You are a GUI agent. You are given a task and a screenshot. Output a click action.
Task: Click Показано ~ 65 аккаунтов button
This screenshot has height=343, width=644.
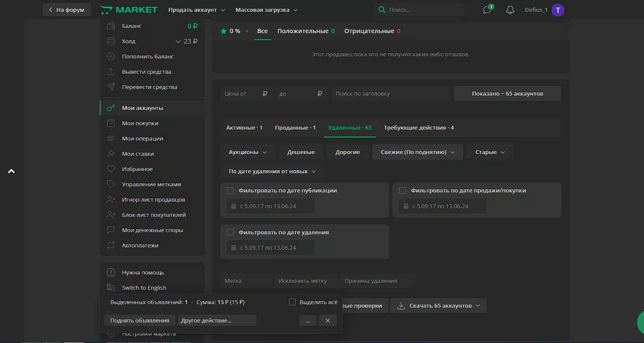[x=507, y=93]
